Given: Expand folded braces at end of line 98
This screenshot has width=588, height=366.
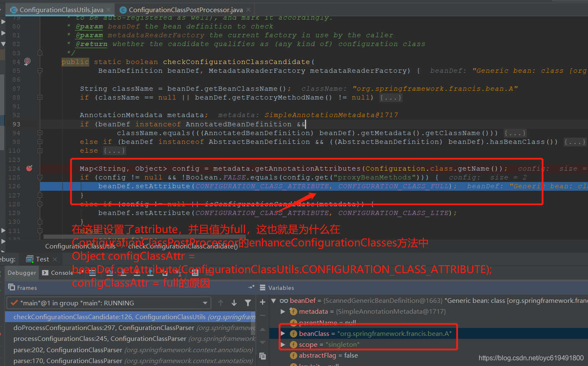Looking at the screenshot, I should pos(575,142).
